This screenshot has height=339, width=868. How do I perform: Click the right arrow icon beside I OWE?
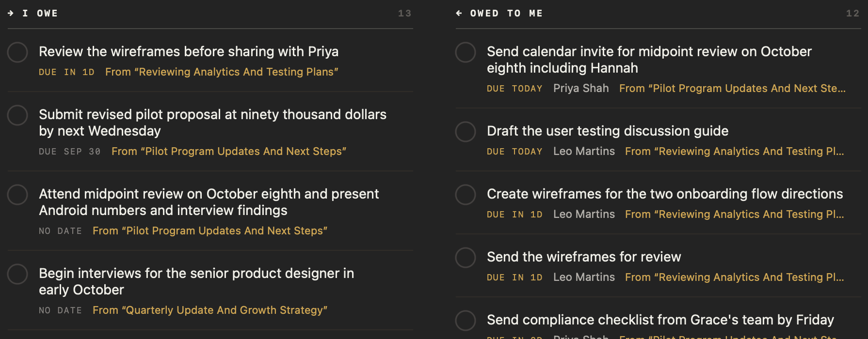tap(11, 13)
